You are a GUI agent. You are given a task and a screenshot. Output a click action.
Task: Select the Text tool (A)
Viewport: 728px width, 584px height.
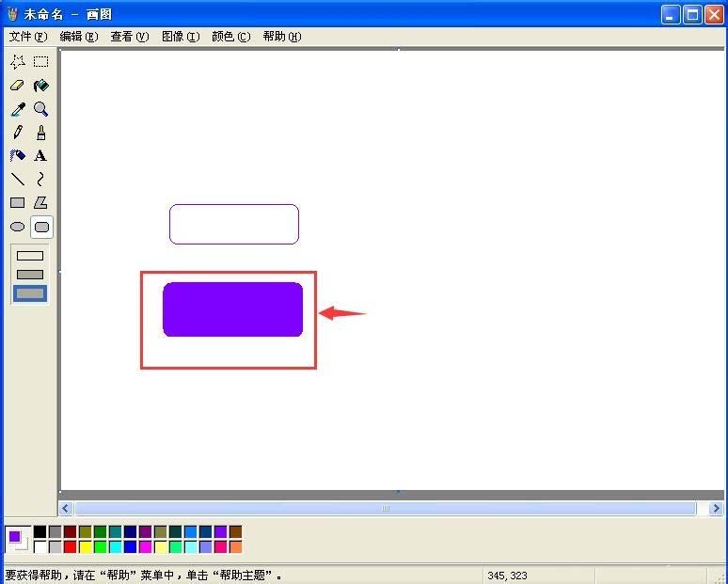(40, 155)
